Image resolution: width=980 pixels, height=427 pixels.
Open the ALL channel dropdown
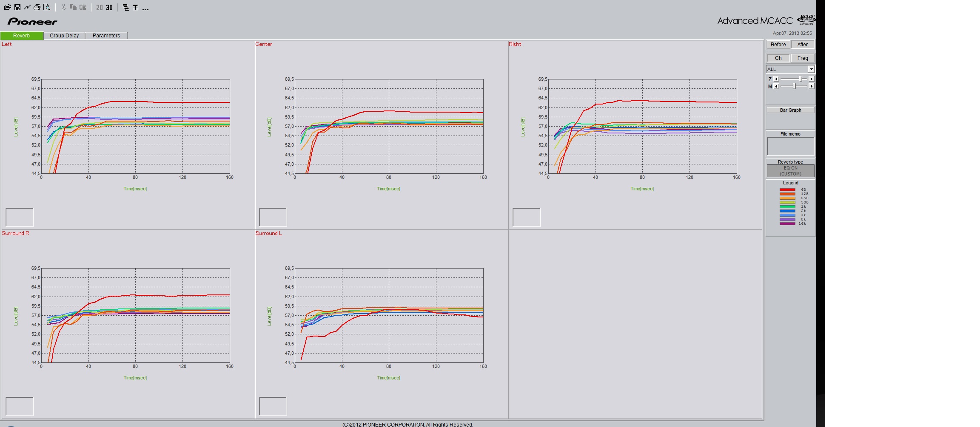point(811,69)
